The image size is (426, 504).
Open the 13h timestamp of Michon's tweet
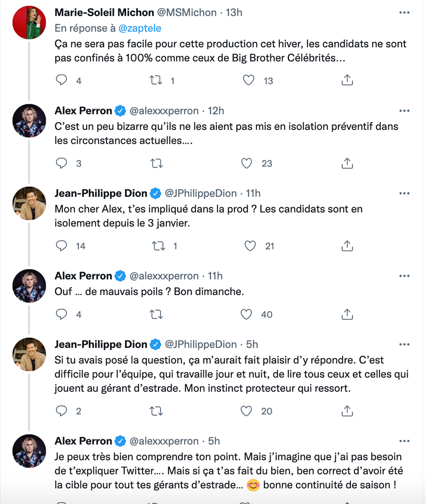(234, 13)
